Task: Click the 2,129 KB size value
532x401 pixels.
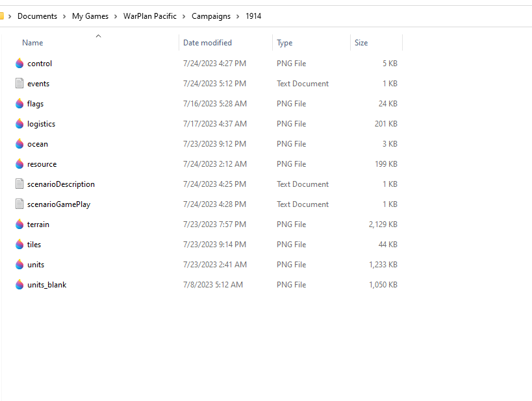Action: point(383,225)
